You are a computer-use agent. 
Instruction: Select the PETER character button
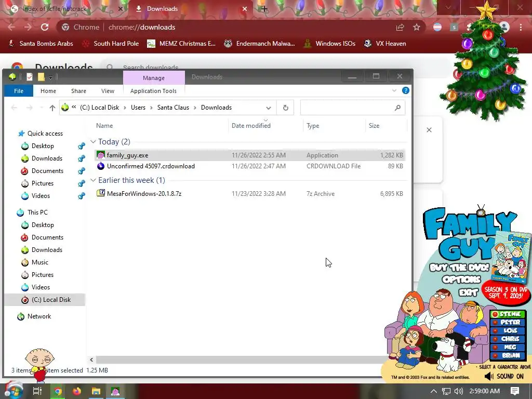point(507,322)
